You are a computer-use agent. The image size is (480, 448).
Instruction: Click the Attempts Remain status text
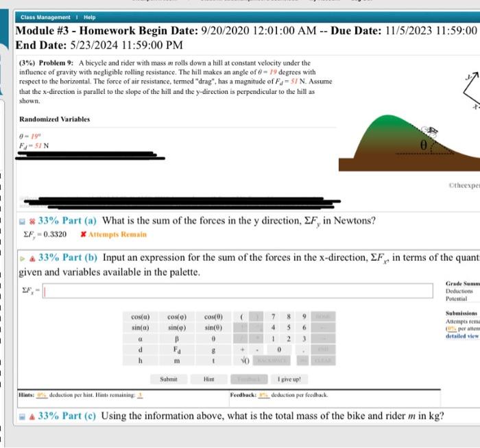(x=117, y=234)
